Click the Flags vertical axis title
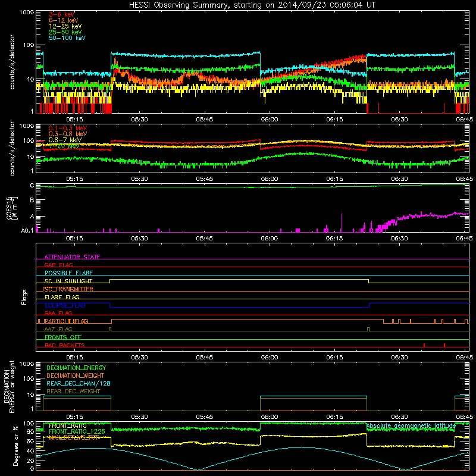This screenshot has height=476, width=476. [24, 297]
